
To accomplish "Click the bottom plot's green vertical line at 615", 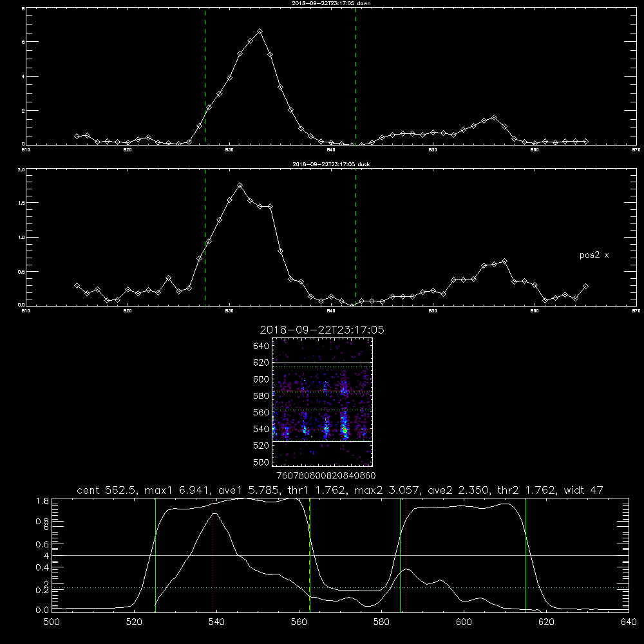I will [526, 555].
